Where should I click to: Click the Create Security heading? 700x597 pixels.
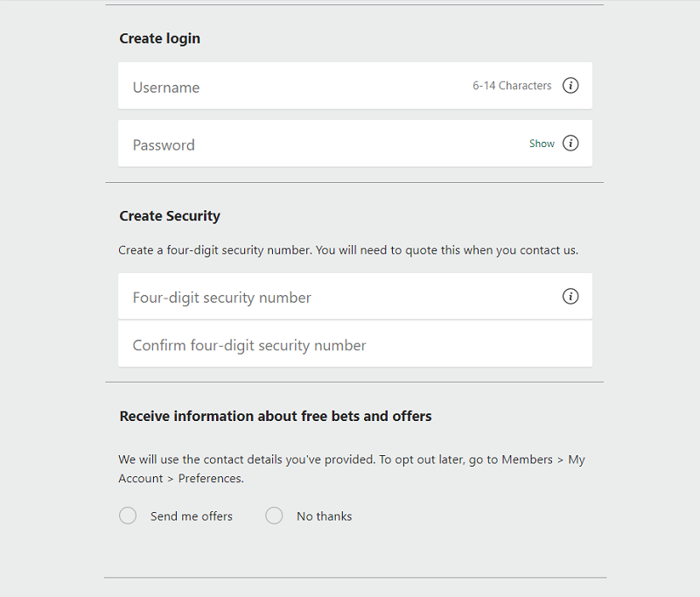point(170,216)
